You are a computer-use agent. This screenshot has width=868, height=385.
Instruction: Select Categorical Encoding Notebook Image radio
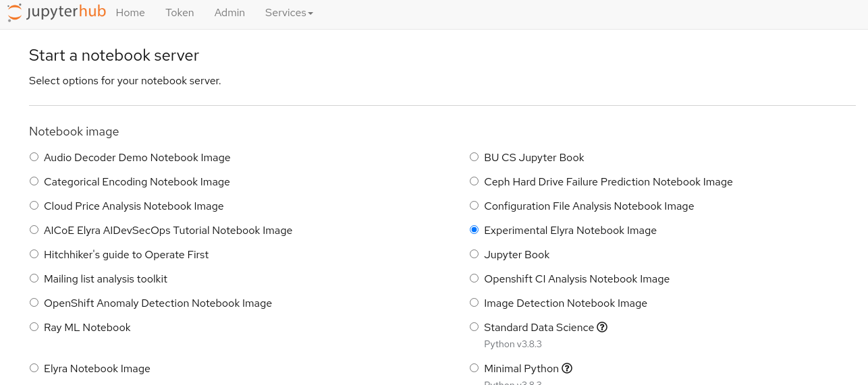point(34,181)
